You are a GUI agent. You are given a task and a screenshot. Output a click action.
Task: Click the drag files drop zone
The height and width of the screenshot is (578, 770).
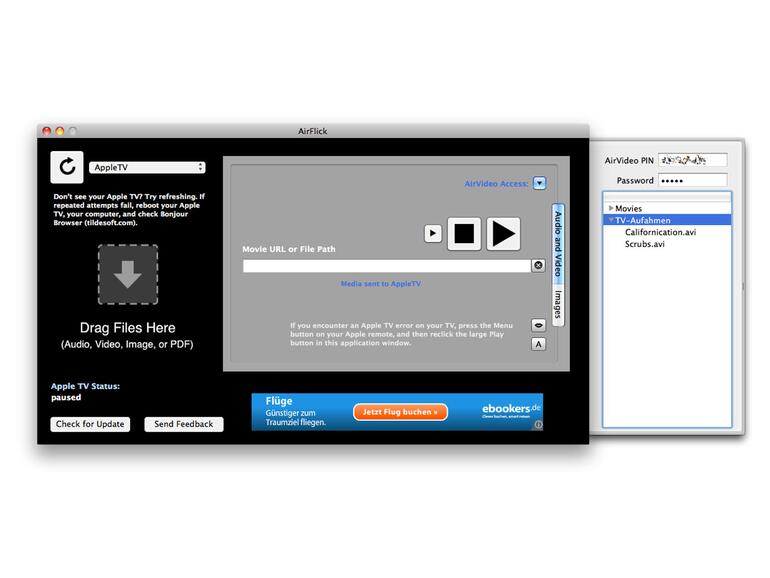click(x=128, y=275)
